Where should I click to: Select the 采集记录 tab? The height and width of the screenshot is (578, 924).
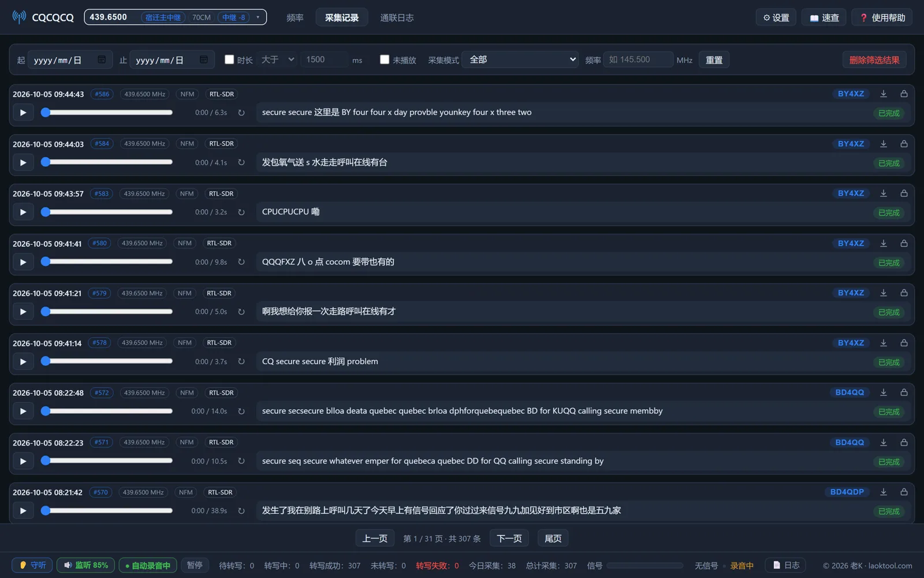342,18
